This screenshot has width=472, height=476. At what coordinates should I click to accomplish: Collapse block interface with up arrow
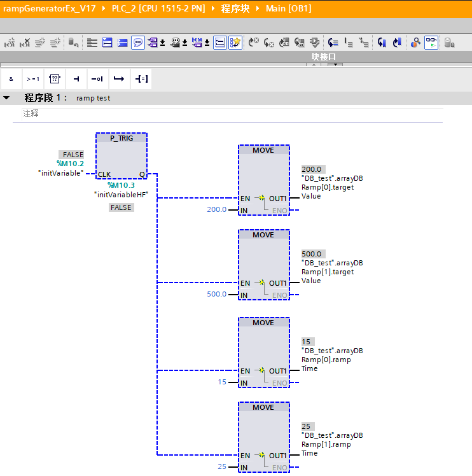tap(314, 64)
